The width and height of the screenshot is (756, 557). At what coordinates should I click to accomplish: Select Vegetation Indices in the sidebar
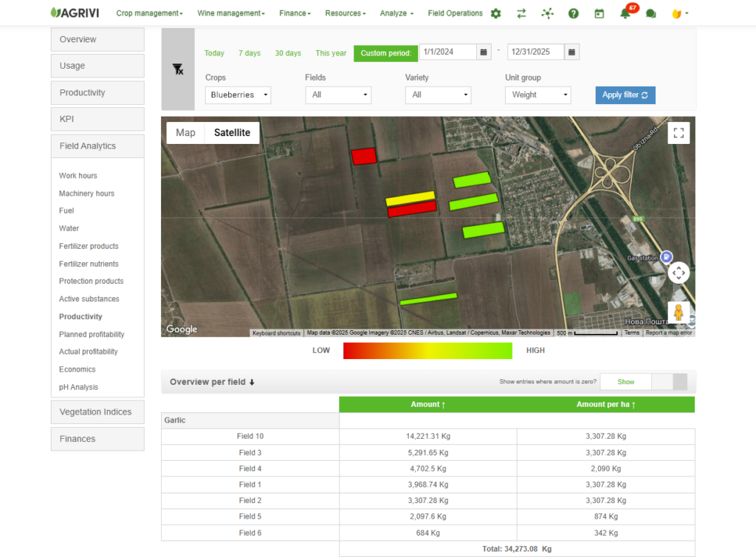pyautogui.click(x=97, y=412)
